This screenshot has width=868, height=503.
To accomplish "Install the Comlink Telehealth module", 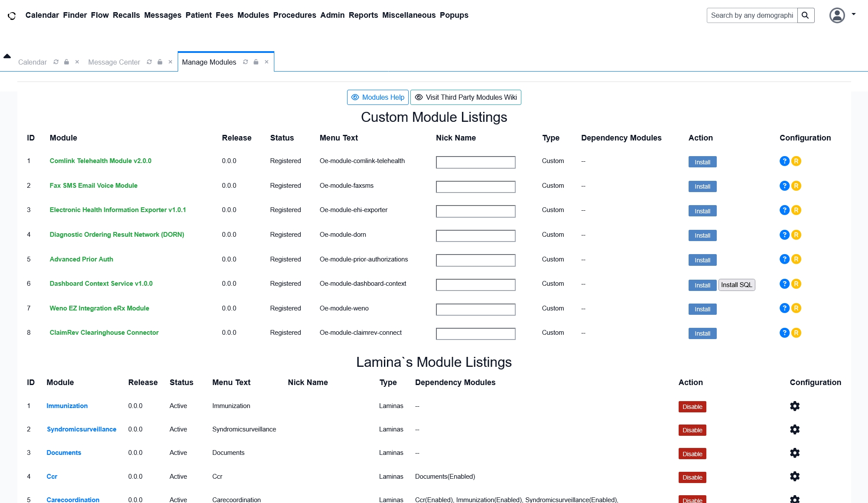I will pos(702,162).
